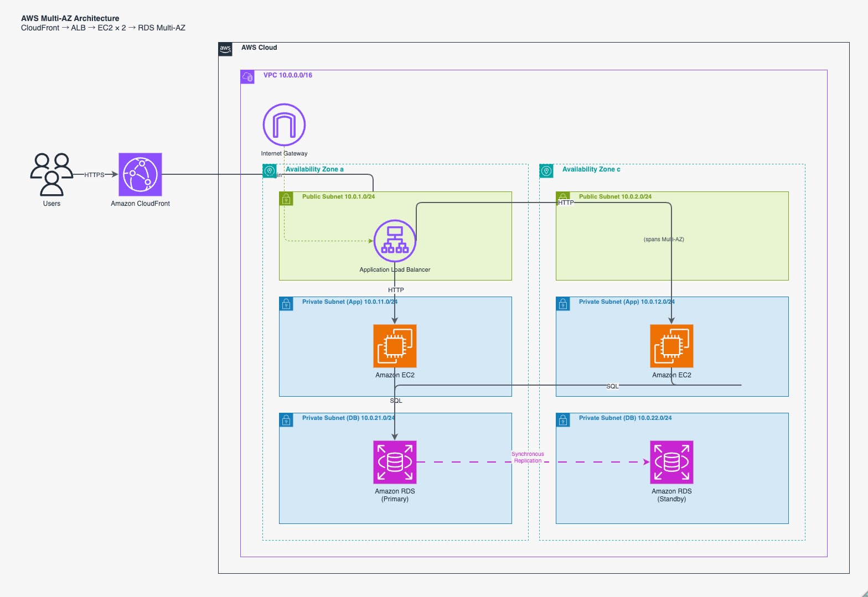Select the Amazon EC2 icon in Zone c
The height and width of the screenshot is (597, 868).
[x=672, y=346]
